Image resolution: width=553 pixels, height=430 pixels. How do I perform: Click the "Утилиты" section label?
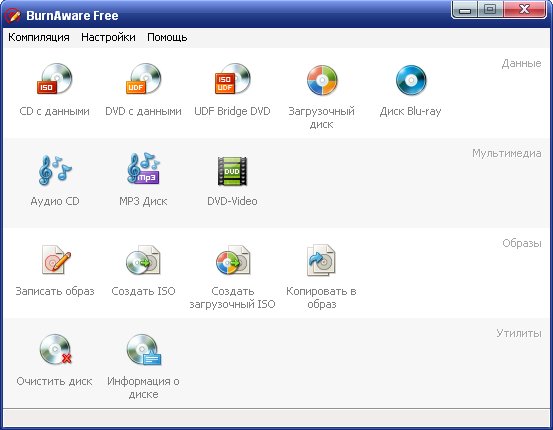[x=519, y=333]
